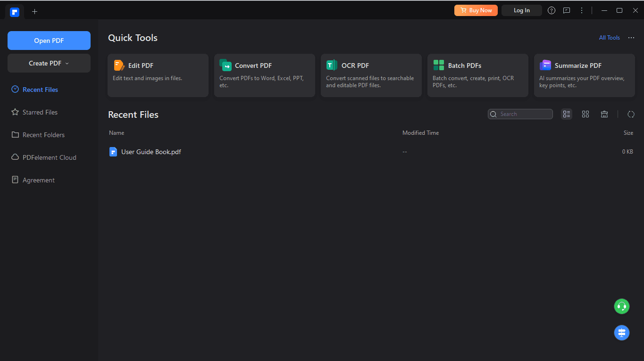Open the Edit PDF tool card
The width and height of the screenshot is (644, 361).
point(158,75)
